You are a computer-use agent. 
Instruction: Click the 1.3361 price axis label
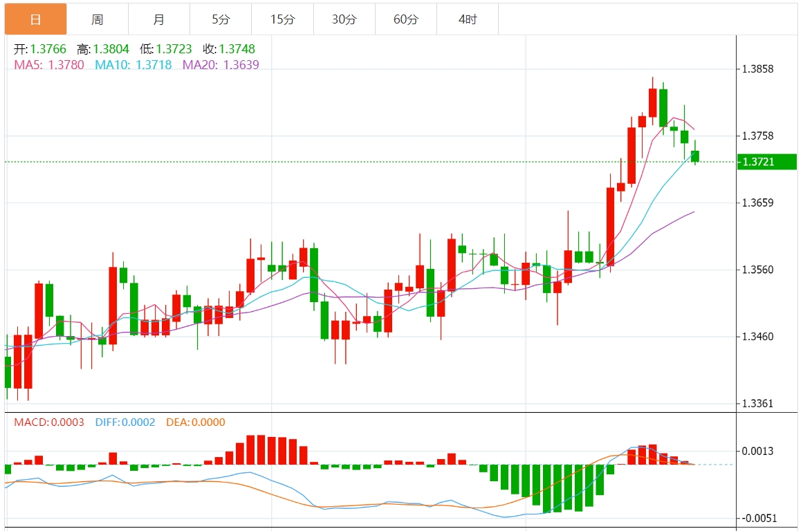click(757, 403)
